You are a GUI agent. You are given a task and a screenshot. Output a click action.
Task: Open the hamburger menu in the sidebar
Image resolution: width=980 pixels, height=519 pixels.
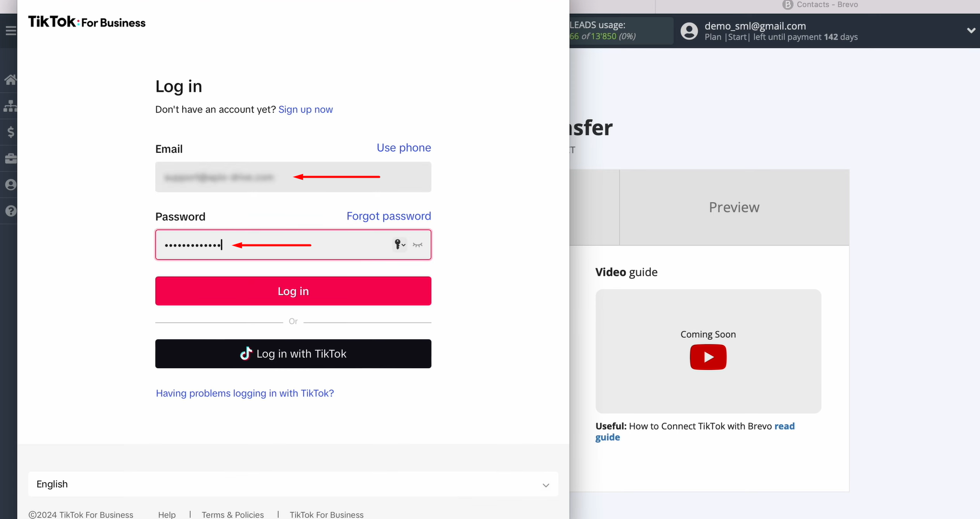point(10,31)
